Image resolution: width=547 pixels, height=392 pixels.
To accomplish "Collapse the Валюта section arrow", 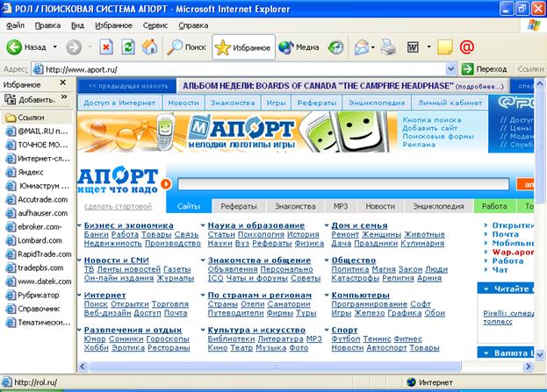I will (x=486, y=353).
